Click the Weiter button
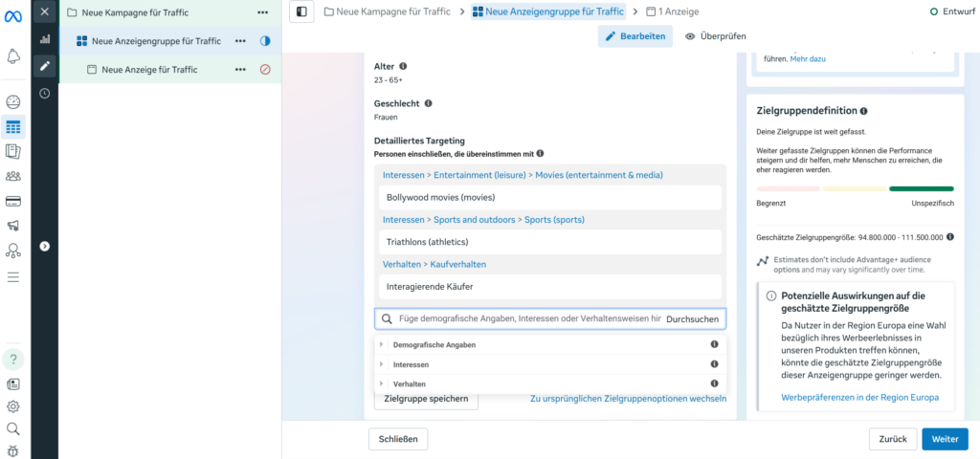The width and height of the screenshot is (980, 459). (945, 439)
